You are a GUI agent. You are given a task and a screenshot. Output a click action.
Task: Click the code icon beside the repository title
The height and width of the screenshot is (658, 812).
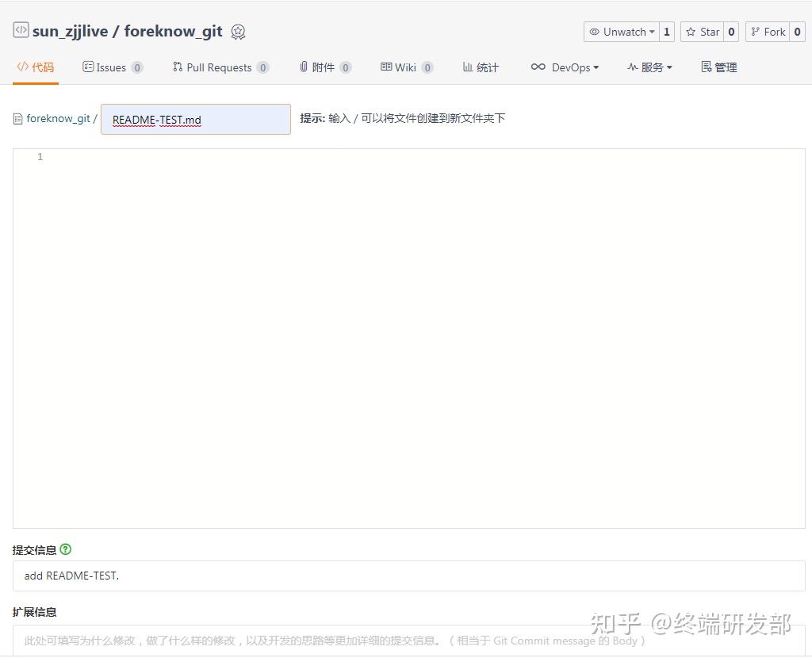[20, 29]
